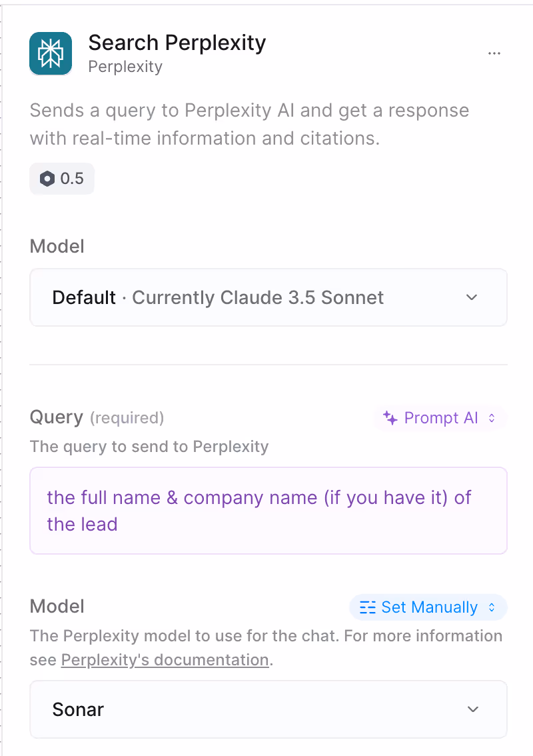Toggle the Model field's Set Manually mode
Image resolution: width=533 pixels, height=756 pixels.
(x=428, y=607)
